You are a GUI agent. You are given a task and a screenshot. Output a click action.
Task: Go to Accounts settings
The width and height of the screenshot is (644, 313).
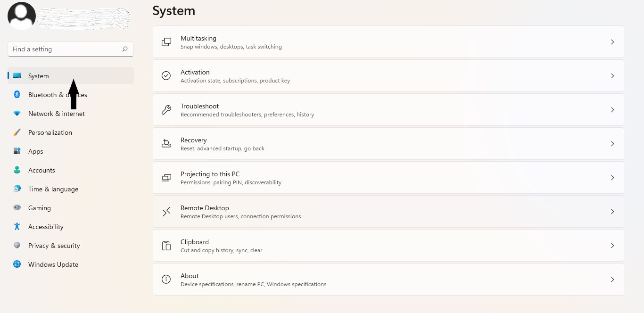coord(41,170)
